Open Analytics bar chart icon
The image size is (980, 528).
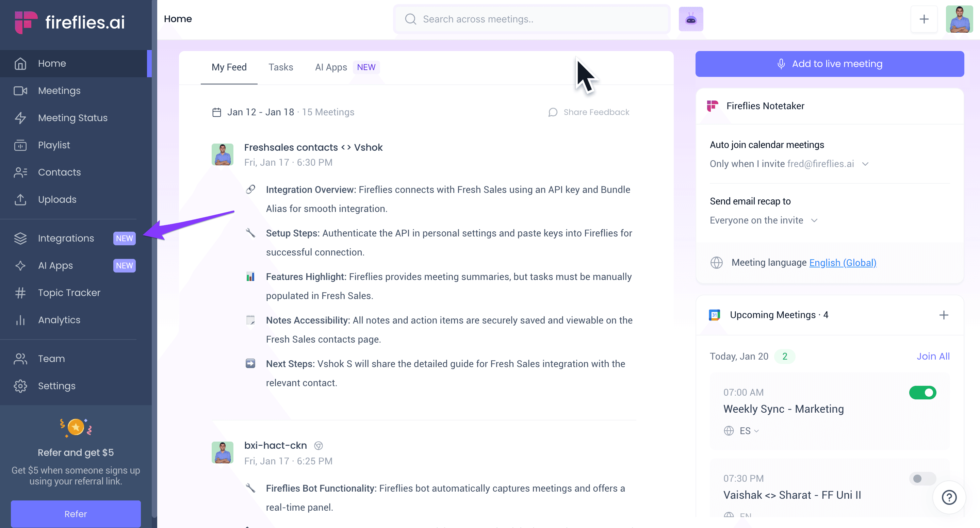click(x=20, y=320)
